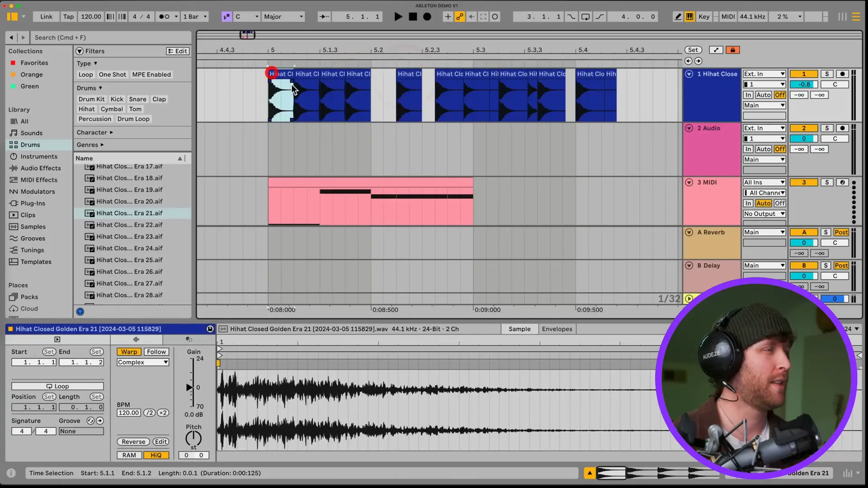
Task: Start playback with the Play button
Action: (398, 17)
